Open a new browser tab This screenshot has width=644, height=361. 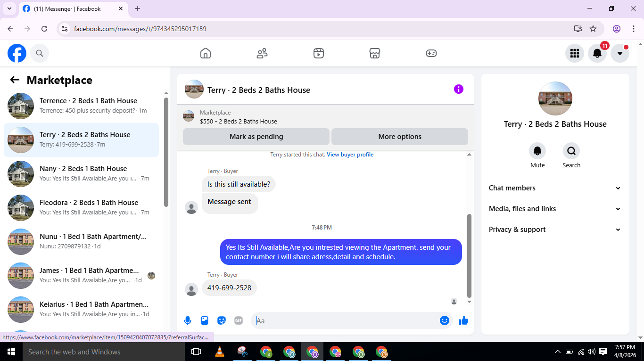pyautogui.click(x=138, y=8)
